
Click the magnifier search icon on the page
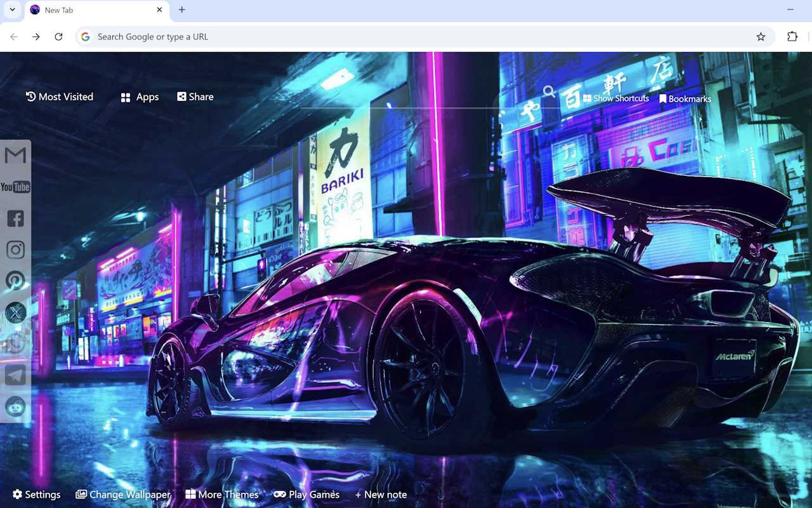549,92
